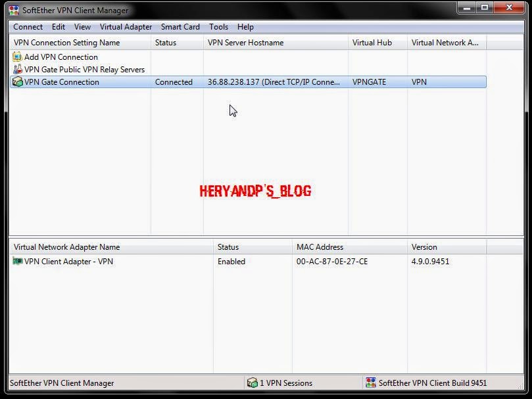Minimize the SoftEther VPN Client Manager window
532x399 pixels.
click(467, 8)
